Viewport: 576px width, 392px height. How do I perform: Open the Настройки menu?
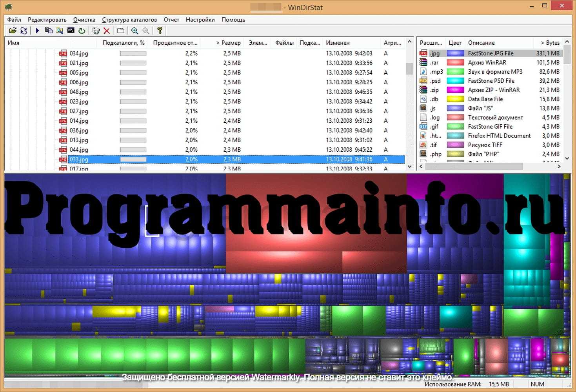(200, 20)
